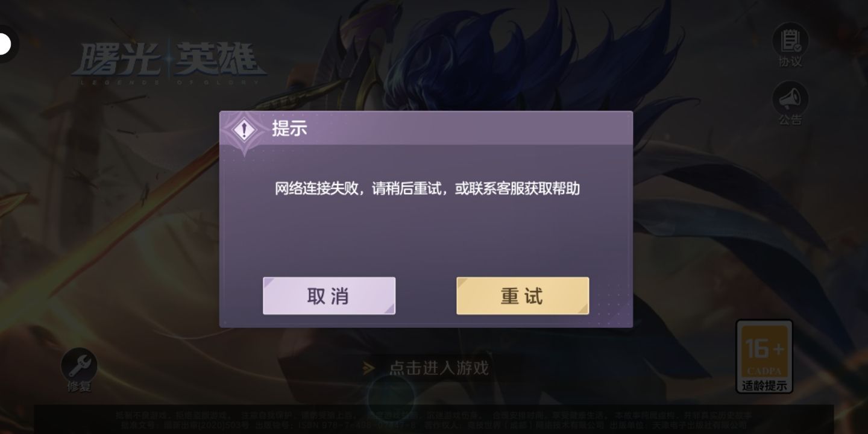This screenshot has height=434, width=868.
Task: Open the 协议 agreement document icon
Action: 790,40
